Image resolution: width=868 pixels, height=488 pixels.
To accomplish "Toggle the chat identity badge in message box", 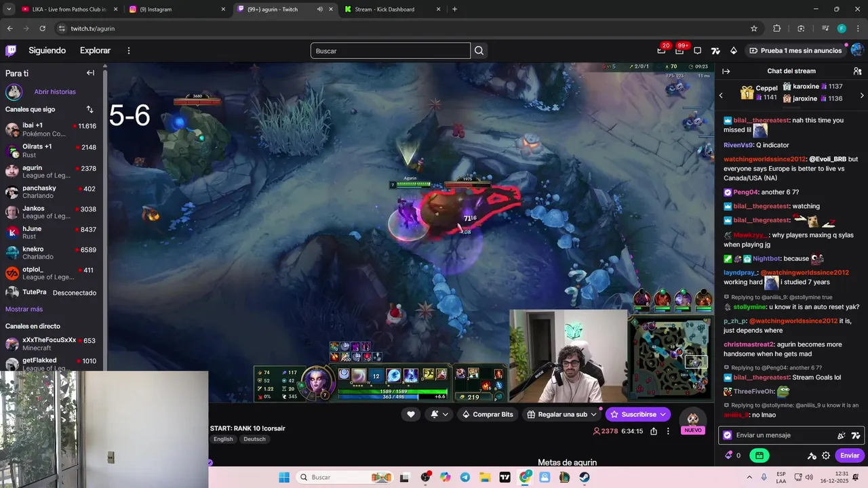I will pyautogui.click(x=728, y=435).
